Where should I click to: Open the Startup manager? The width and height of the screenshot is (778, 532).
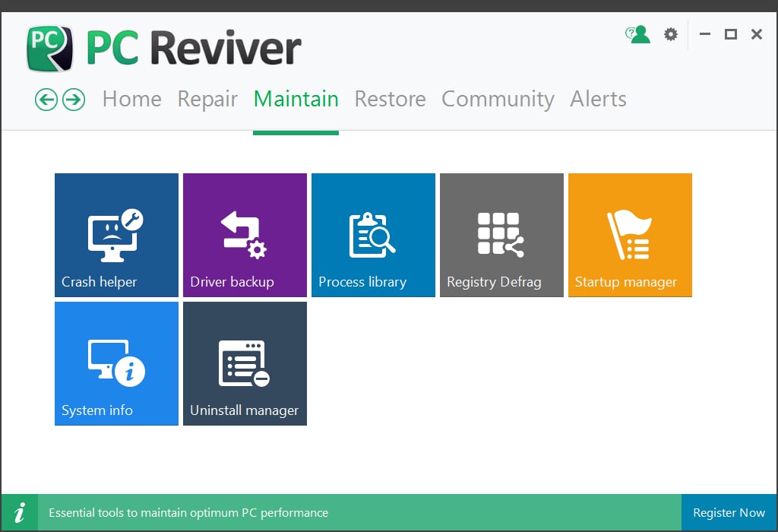click(630, 234)
